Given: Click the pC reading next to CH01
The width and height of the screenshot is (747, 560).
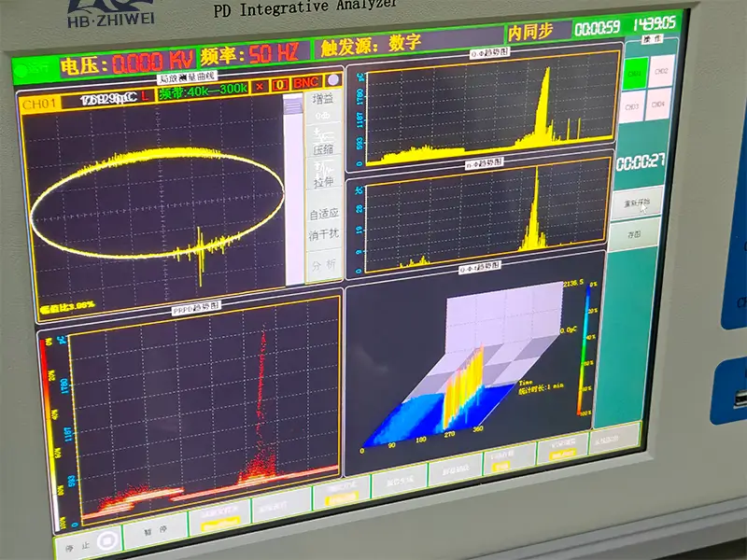Looking at the screenshot, I should pyautogui.click(x=108, y=99).
